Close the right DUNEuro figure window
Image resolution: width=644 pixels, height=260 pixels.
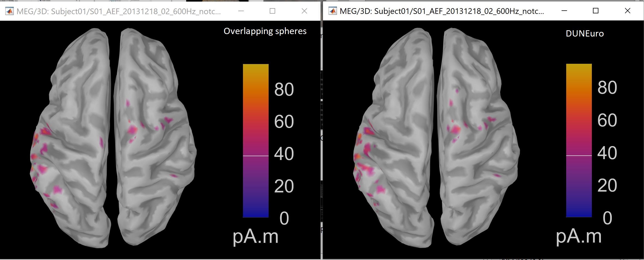click(x=627, y=11)
